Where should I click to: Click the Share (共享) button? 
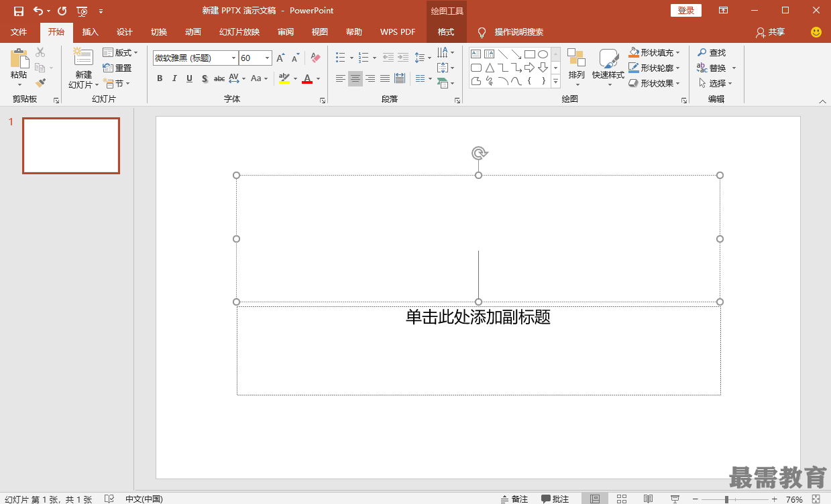770,32
